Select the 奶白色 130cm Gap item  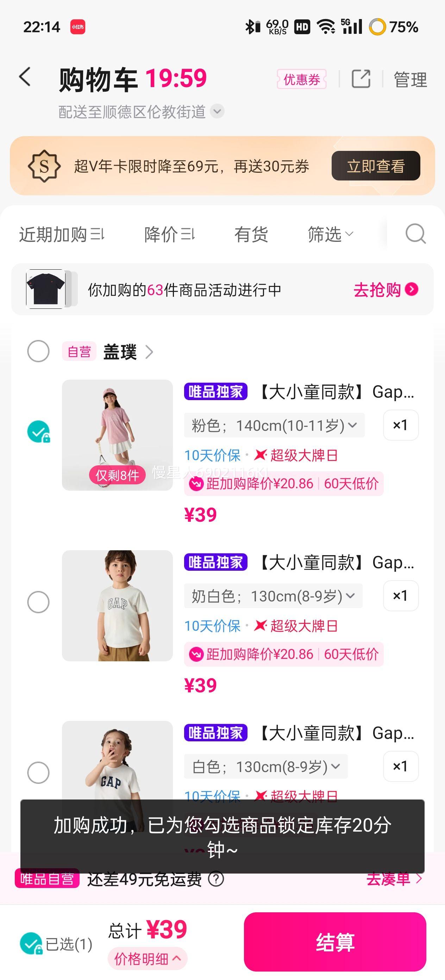coord(38,602)
